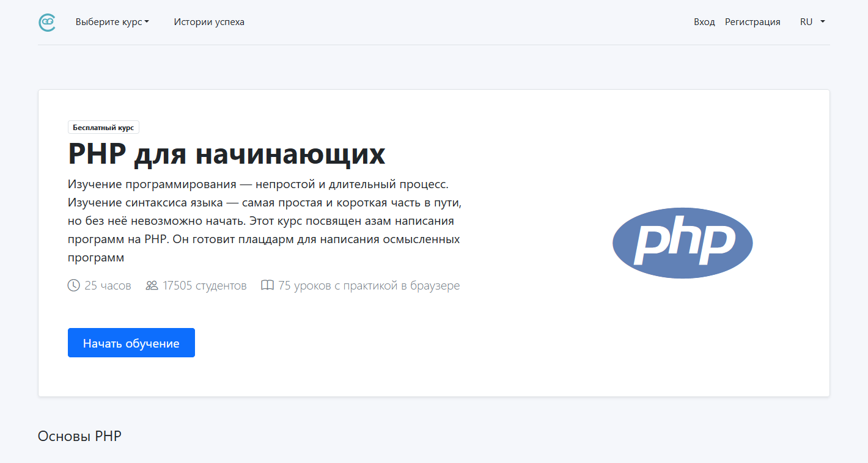Screen dimensions: 868x463
Task: Click the "Бесплатный курс" badge
Action: coord(103,128)
